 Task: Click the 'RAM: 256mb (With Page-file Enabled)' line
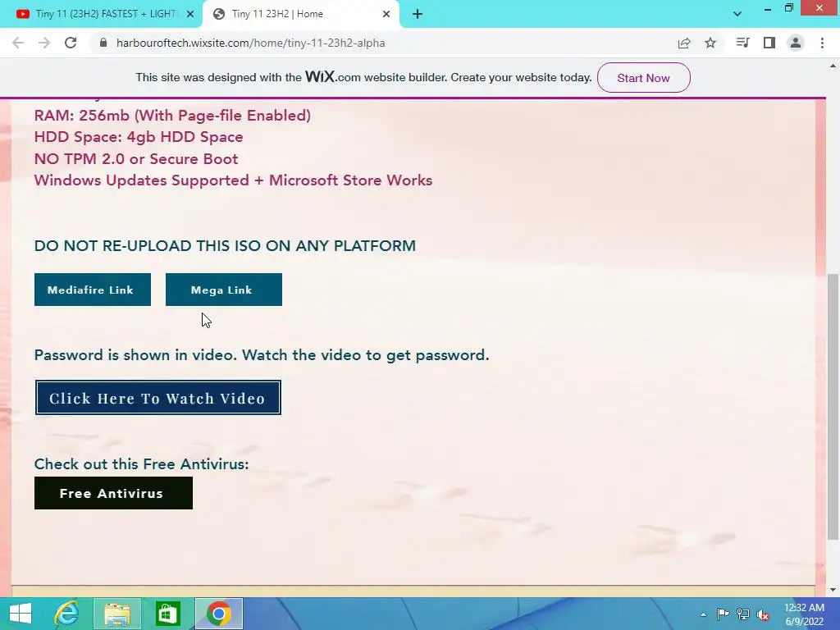172,116
